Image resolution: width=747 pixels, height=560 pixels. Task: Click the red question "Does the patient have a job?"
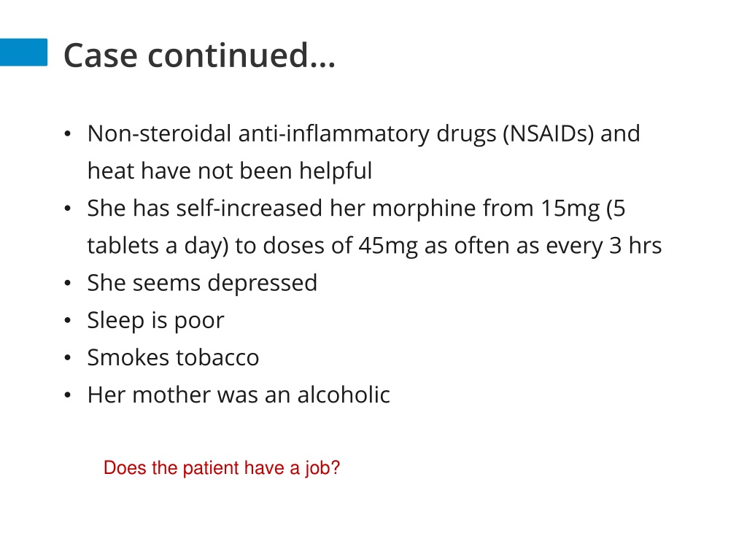[x=222, y=468]
